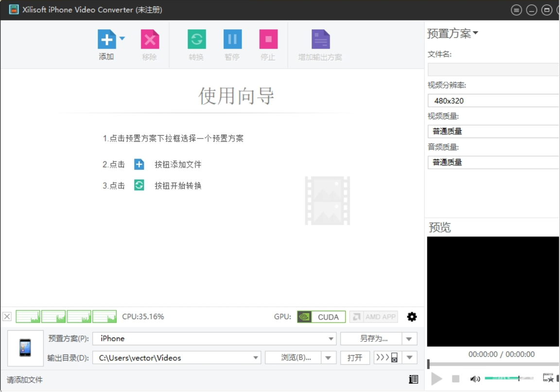Stop the preview playback
560x392 pixels.
455,379
